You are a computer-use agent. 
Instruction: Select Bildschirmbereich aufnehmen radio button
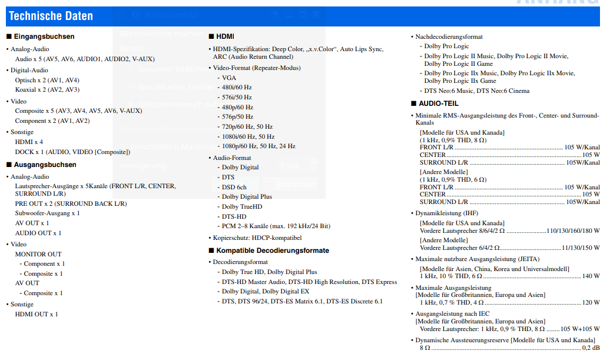coord(131,104)
